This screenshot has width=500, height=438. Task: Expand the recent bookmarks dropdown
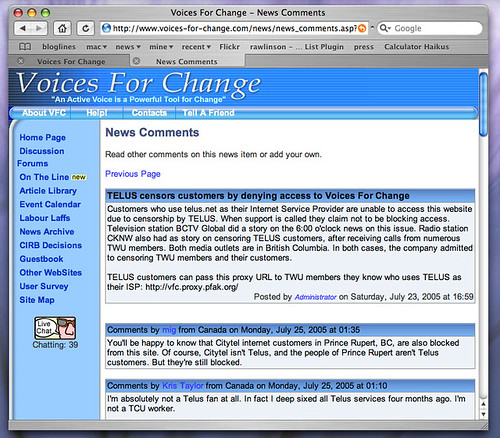(x=196, y=47)
